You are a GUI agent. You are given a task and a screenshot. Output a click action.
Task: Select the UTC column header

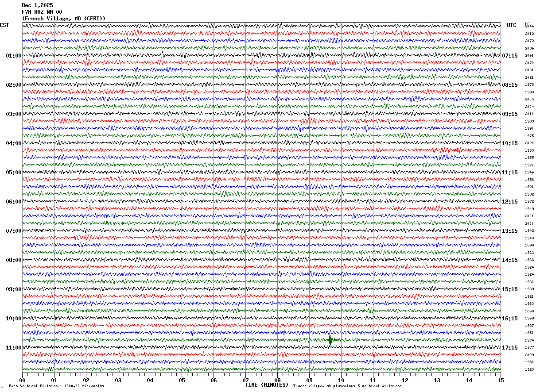pyautogui.click(x=512, y=25)
